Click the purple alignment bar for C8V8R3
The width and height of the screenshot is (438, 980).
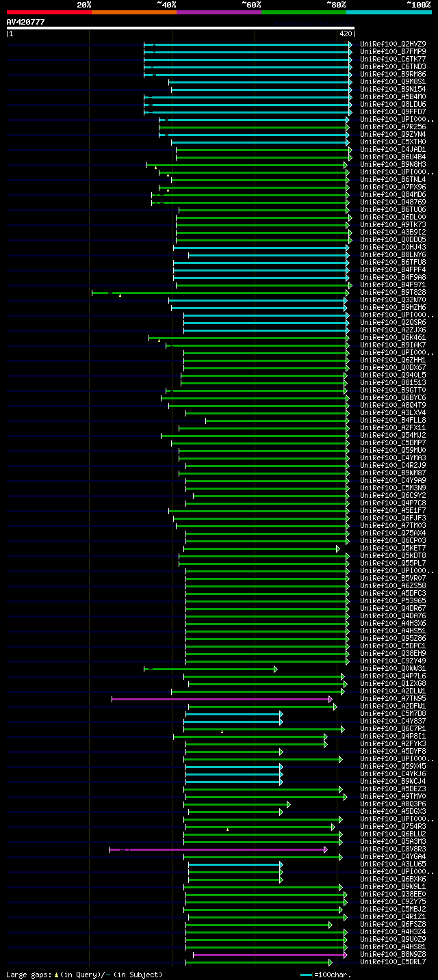(x=218, y=849)
